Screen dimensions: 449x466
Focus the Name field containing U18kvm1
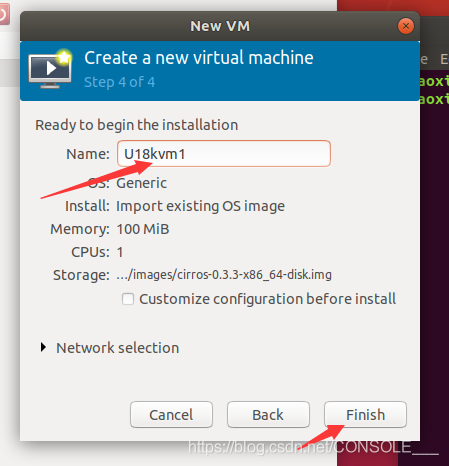pos(224,154)
